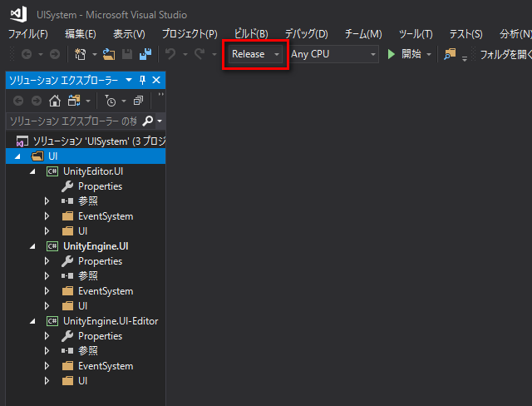
Task: Expand 参照 under UnityEditor.UI
Action: pyautogui.click(x=47, y=201)
